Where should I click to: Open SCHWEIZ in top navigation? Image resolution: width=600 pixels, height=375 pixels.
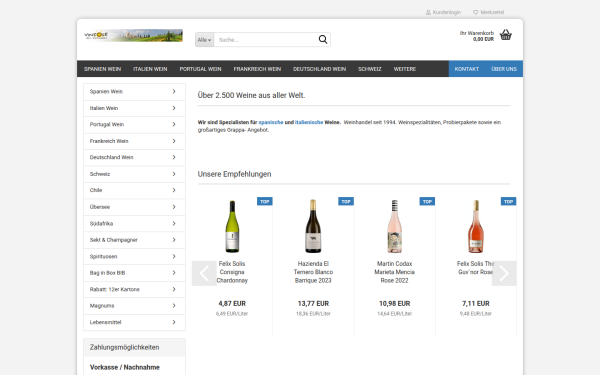click(370, 69)
